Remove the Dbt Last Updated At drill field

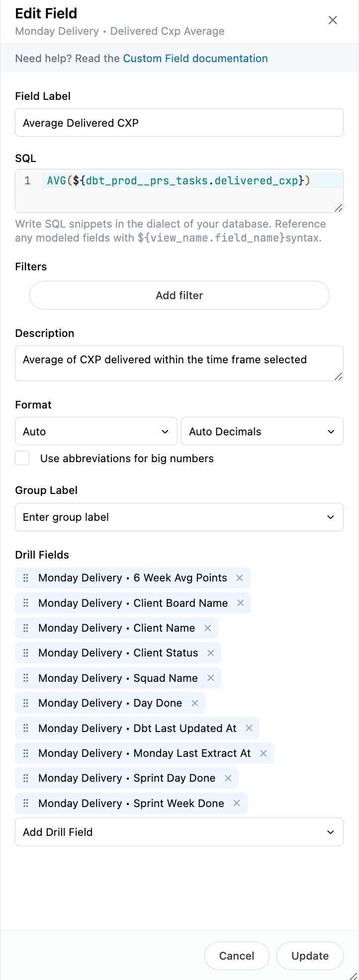coord(249,728)
